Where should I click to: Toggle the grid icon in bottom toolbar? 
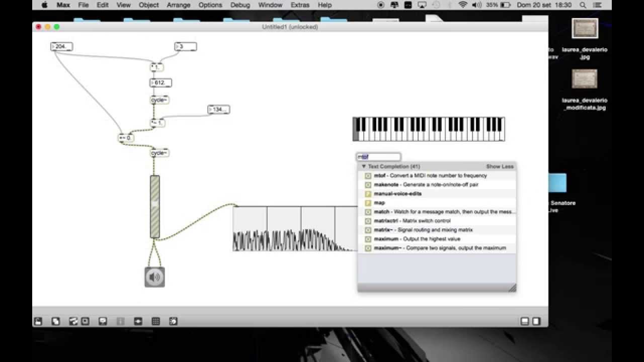[156, 321]
